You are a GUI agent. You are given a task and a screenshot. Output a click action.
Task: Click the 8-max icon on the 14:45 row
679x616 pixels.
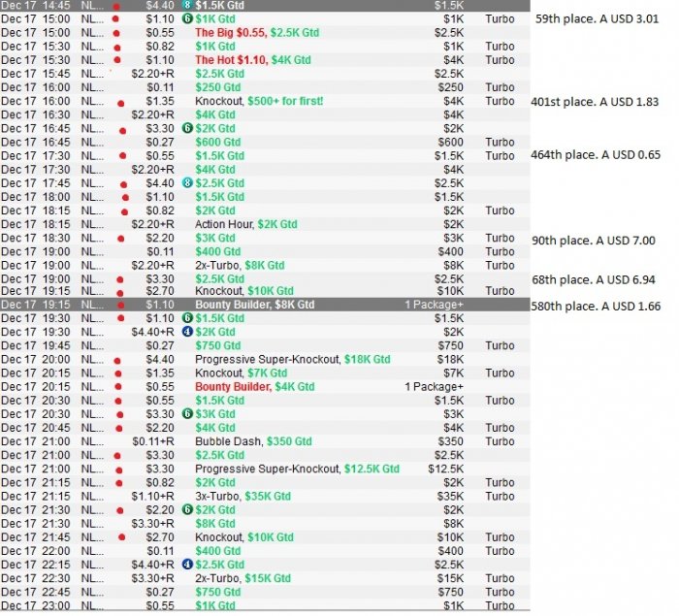[187, 5]
